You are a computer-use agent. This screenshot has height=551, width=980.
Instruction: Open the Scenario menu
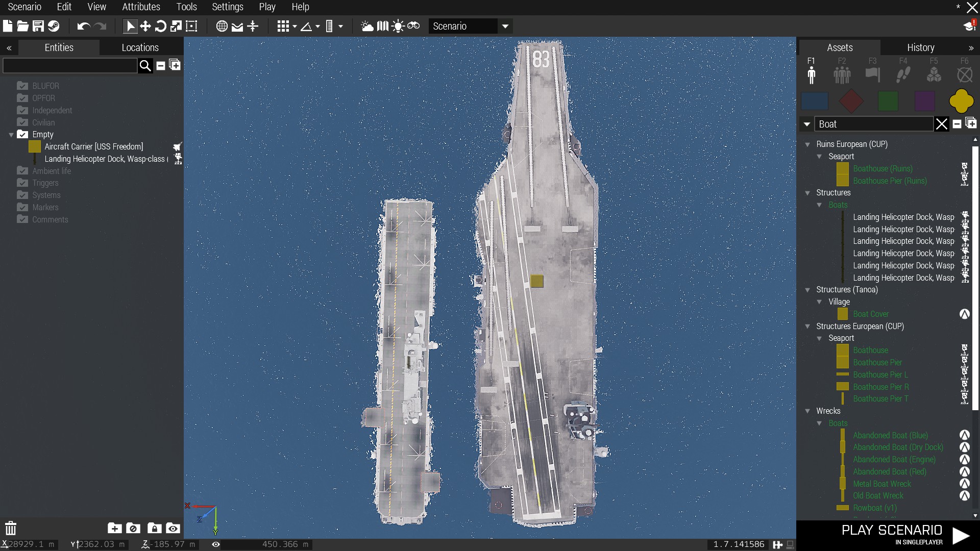click(24, 7)
